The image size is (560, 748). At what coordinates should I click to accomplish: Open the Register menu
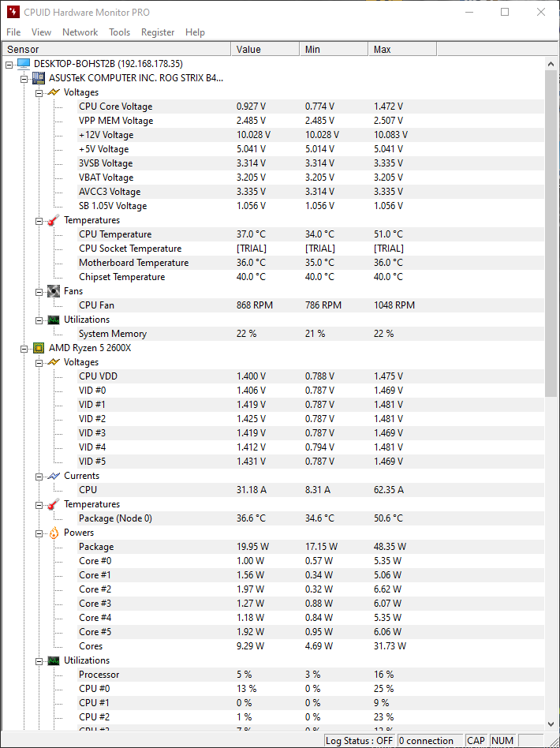coord(158,32)
